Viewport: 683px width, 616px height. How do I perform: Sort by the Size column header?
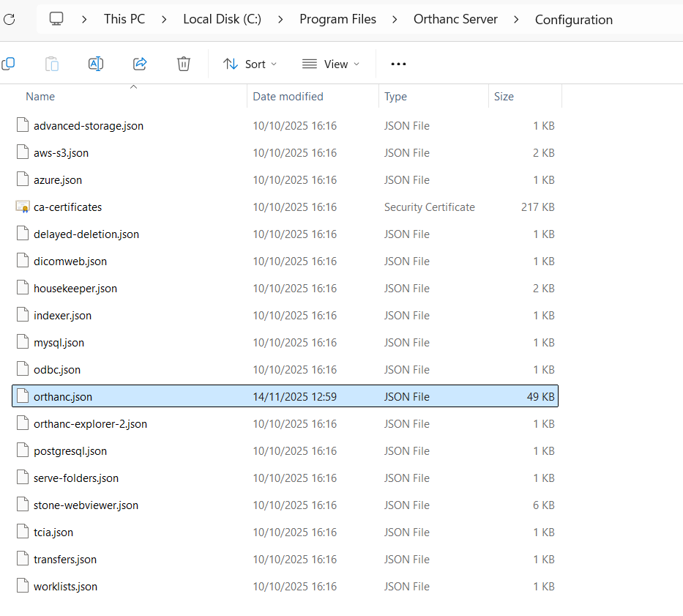[504, 97]
